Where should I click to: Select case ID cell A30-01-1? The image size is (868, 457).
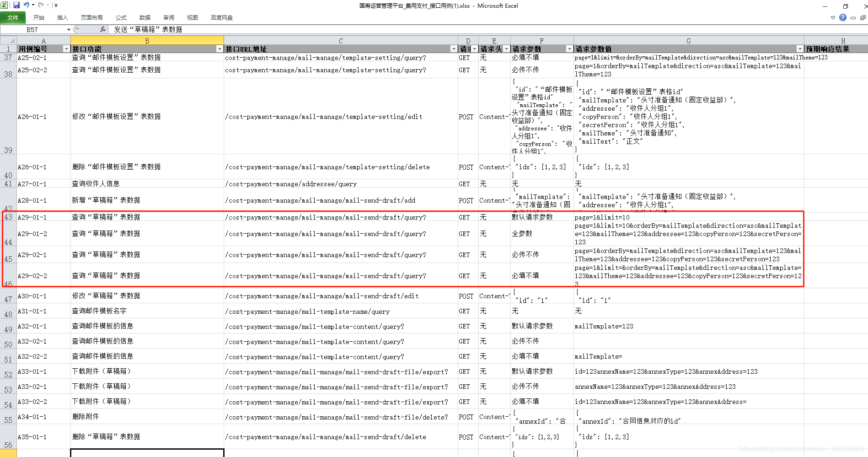coord(44,296)
